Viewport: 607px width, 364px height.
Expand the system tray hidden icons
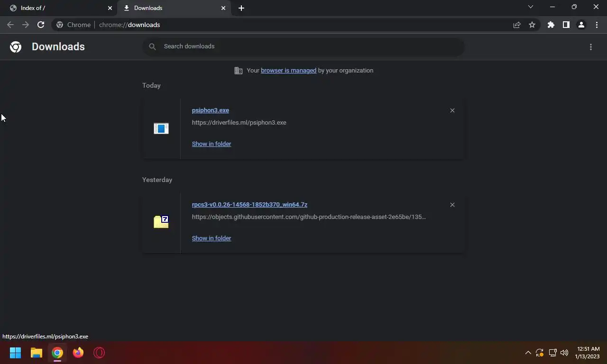[528, 353]
